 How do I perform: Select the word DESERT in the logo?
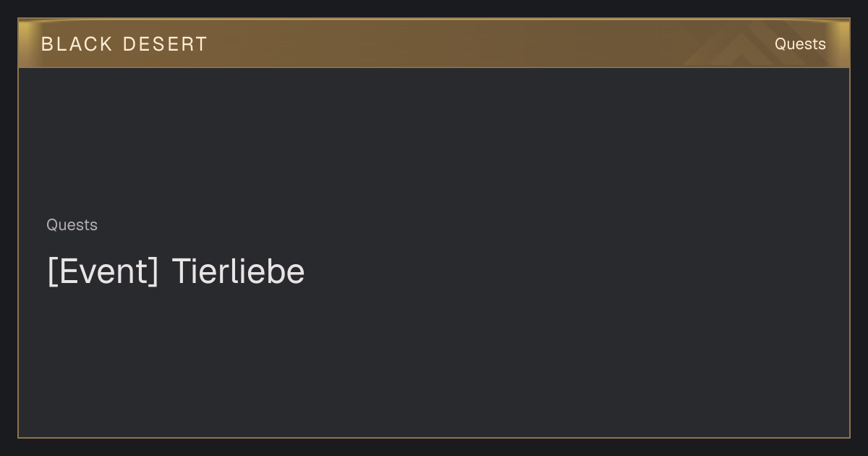[x=165, y=44]
